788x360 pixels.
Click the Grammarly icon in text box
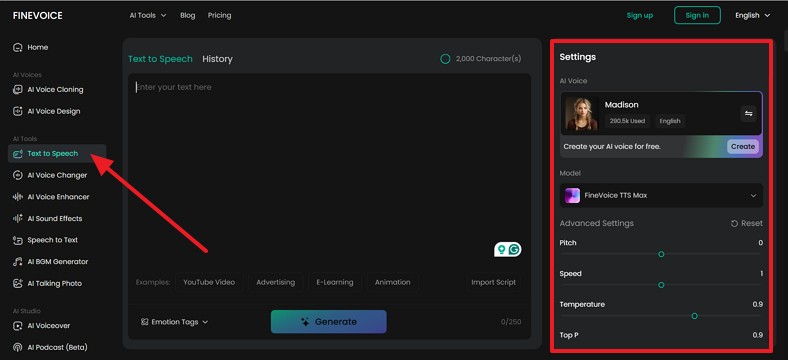514,249
